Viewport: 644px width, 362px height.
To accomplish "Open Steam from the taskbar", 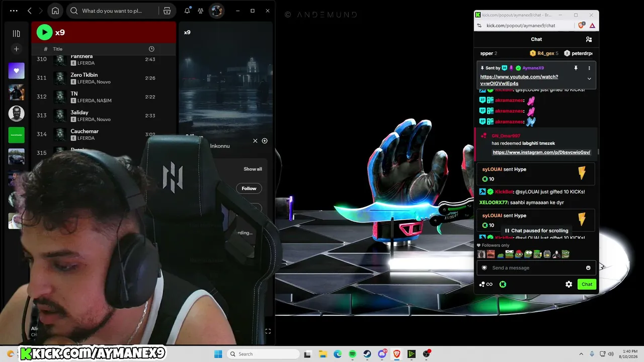I will 367,354.
